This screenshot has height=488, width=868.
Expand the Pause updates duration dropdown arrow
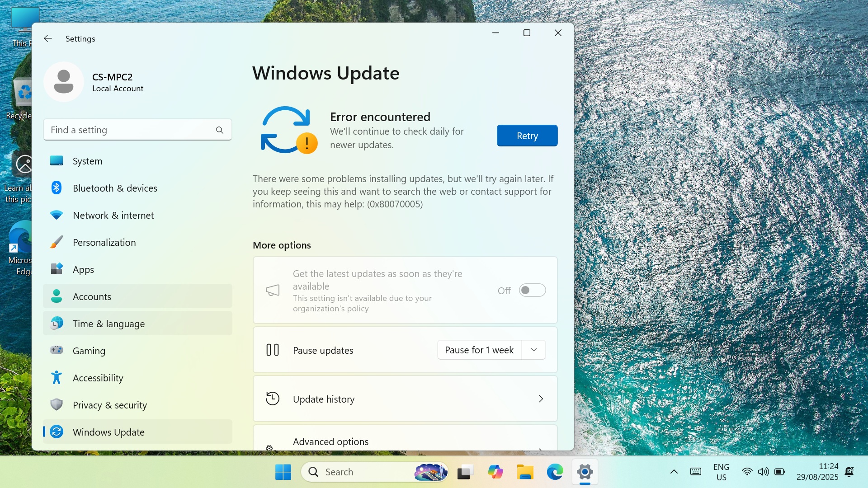coord(534,350)
